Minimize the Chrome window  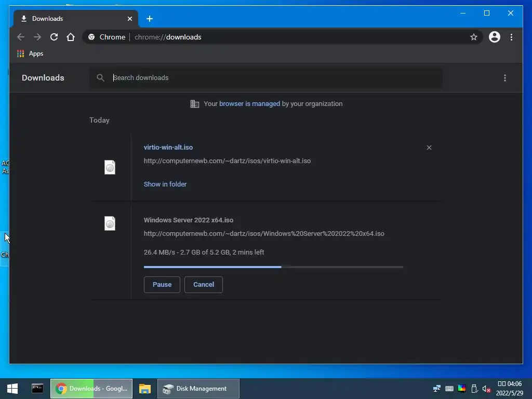pyautogui.click(x=463, y=13)
